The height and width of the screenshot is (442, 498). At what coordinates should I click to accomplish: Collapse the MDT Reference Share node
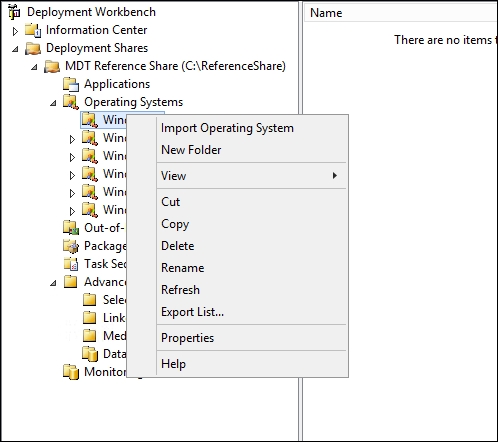(34, 67)
